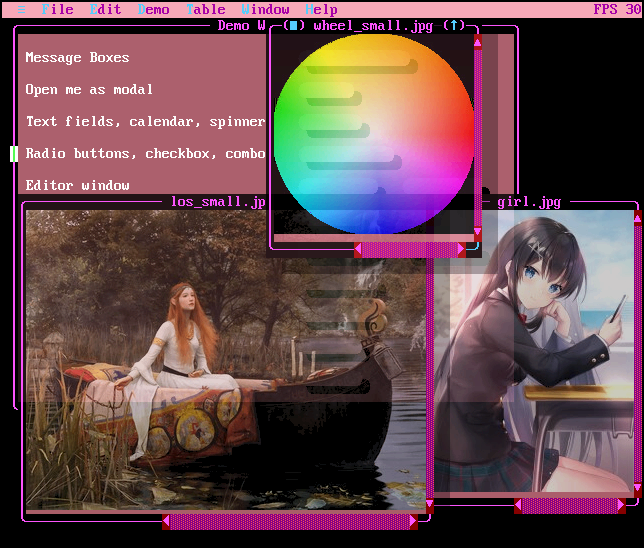Click the los_small.jpg horizontal scrollbar thumb
The height and width of the screenshot is (548, 644).
(290, 521)
